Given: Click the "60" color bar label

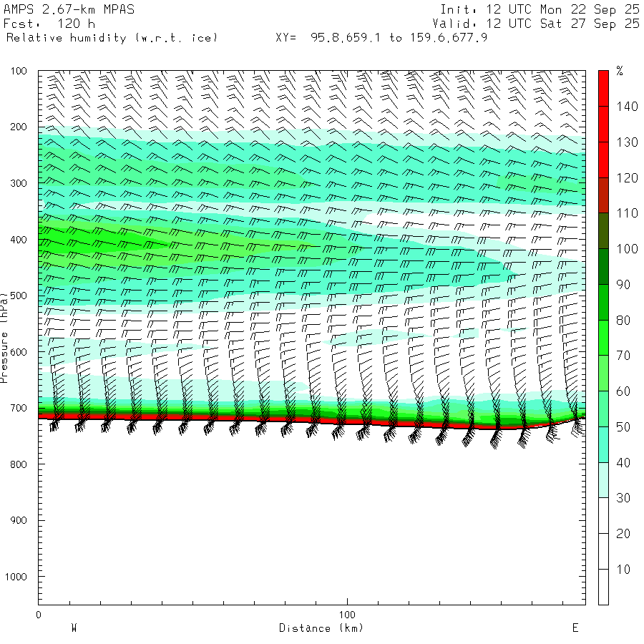Looking at the screenshot, I should (x=623, y=391).
